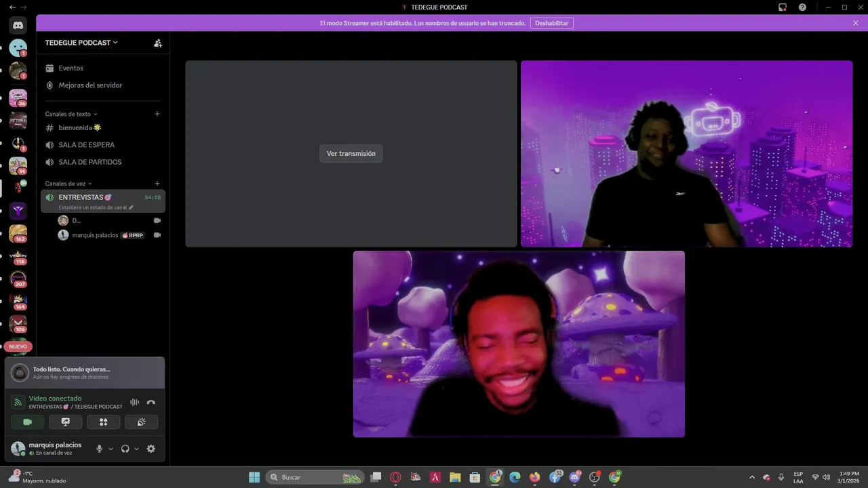Focus the bottom webcam video tile

tap(519, 344)
